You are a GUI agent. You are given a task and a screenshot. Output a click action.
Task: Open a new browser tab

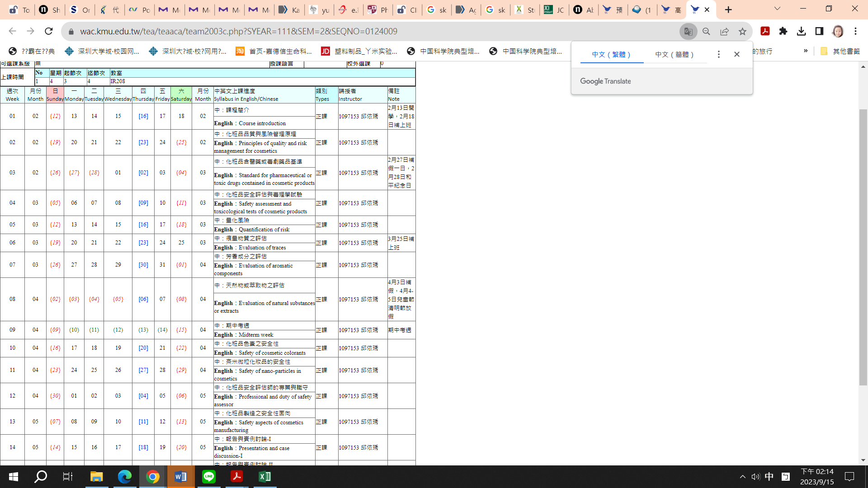click(728, 9)
